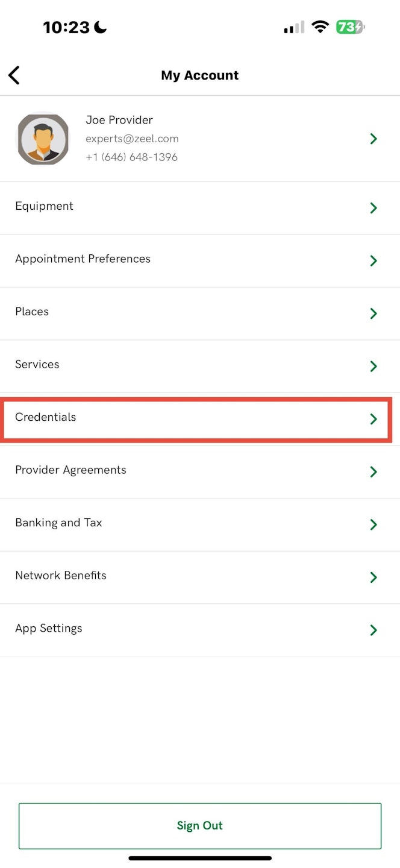
Task: Open App Settings
Action: (x=49, y=628)
